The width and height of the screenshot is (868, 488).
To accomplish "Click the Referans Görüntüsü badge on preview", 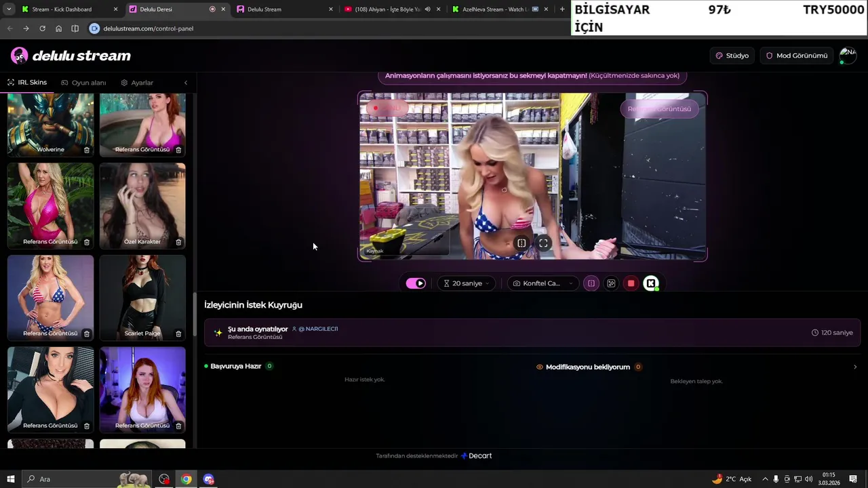I will click(659, 108).
